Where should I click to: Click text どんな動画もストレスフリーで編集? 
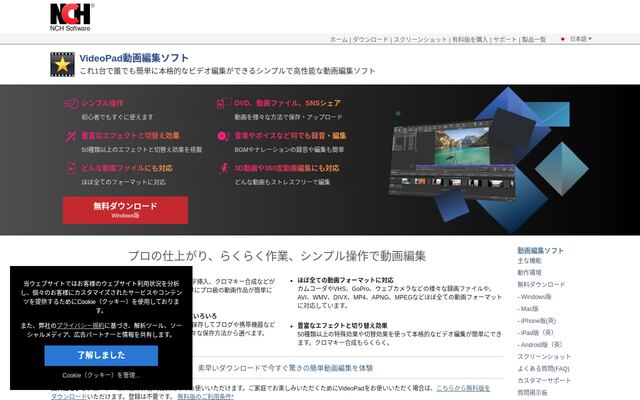(x=282, y=182)
